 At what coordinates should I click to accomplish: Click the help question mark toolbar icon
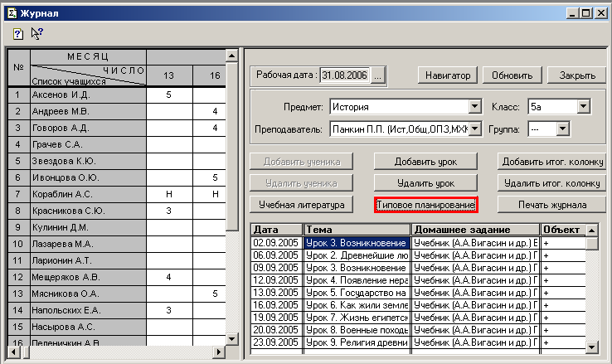17,33
